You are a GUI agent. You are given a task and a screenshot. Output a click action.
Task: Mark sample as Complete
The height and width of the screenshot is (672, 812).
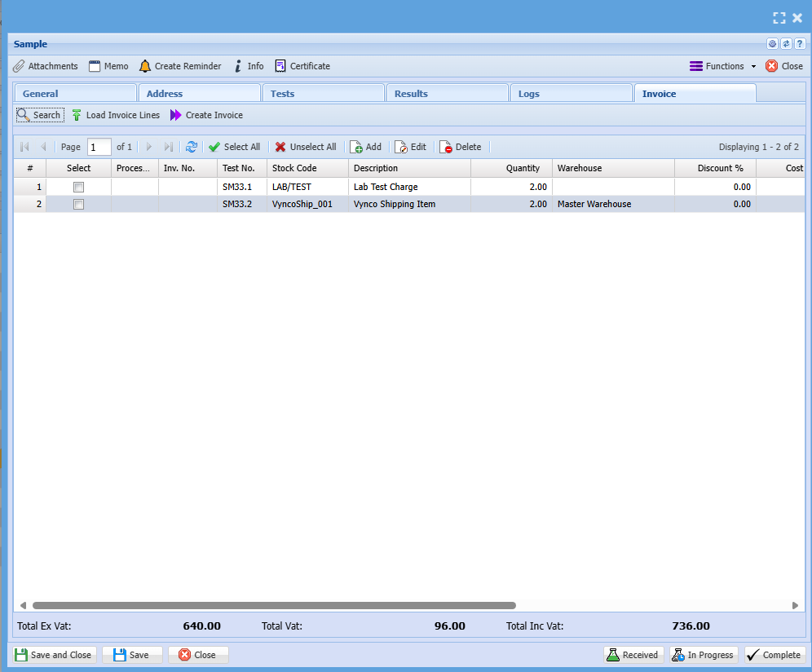(x=774, y=655)
